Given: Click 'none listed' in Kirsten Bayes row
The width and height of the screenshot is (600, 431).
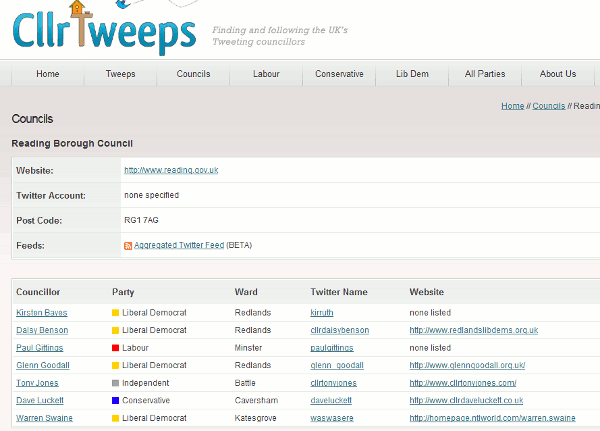Looking at the screenshot, I should click(x=430, y=313).
